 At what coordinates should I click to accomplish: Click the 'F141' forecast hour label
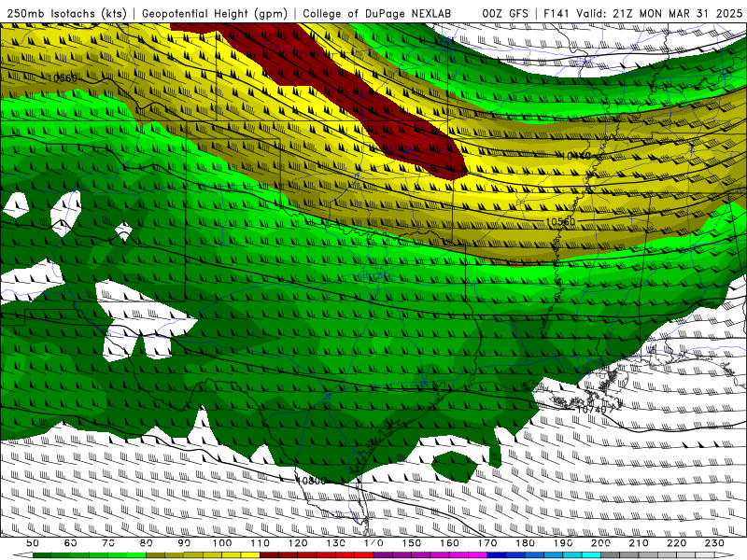(x=557, y=13)
